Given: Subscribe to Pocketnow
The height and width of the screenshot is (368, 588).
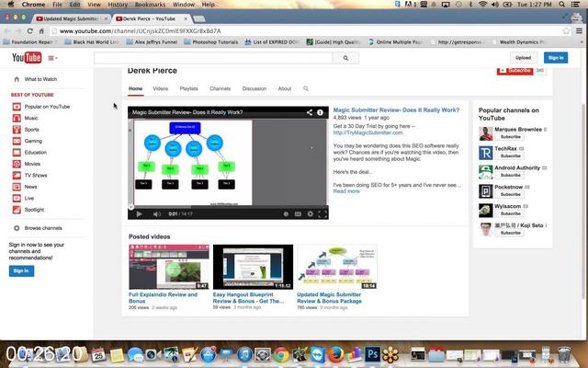Looking at the screenshot, I should click(x=510, y=194).
